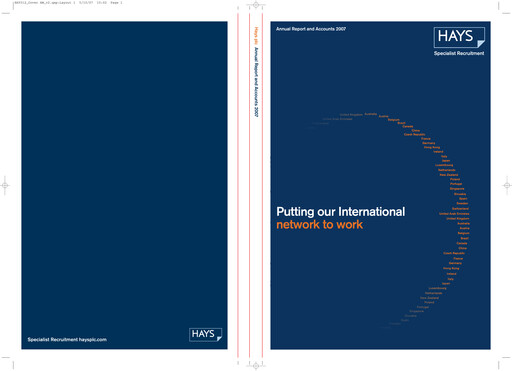
Task: Select the faded grey "United Arab Emirates" label
Action: click(x=337, y=119)
